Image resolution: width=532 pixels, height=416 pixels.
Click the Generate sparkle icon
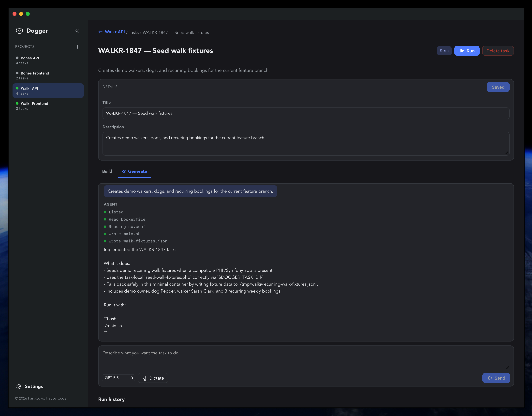tap(124, 171)
